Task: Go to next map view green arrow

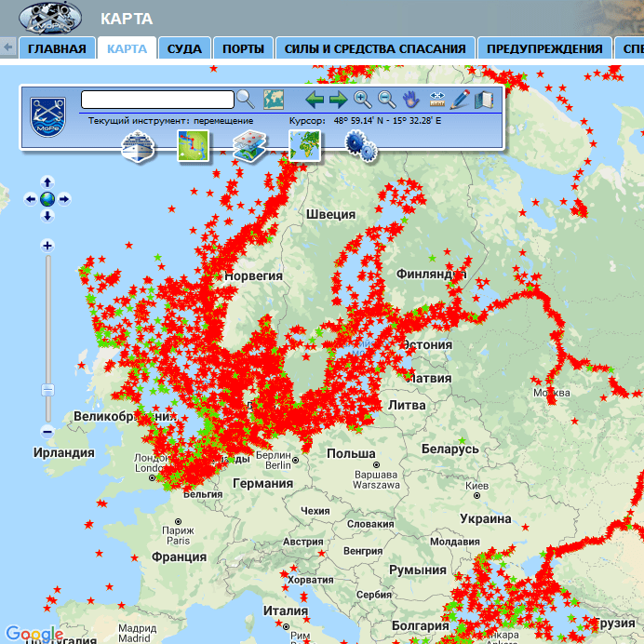Action: pyautogui.click(x=338, y=100)
